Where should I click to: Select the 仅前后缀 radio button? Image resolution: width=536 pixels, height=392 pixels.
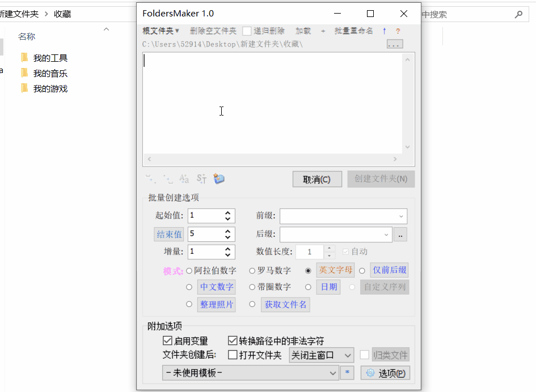point(362,271)
